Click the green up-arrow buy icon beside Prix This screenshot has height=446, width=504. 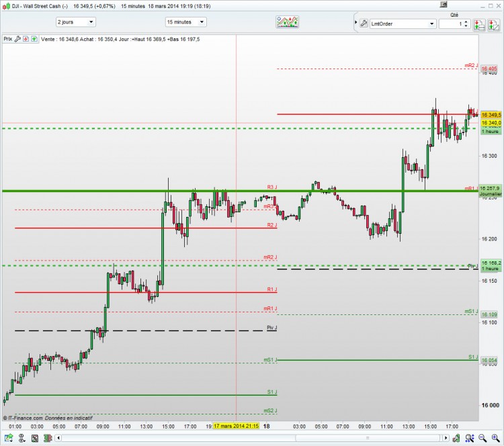click(34, 39)
